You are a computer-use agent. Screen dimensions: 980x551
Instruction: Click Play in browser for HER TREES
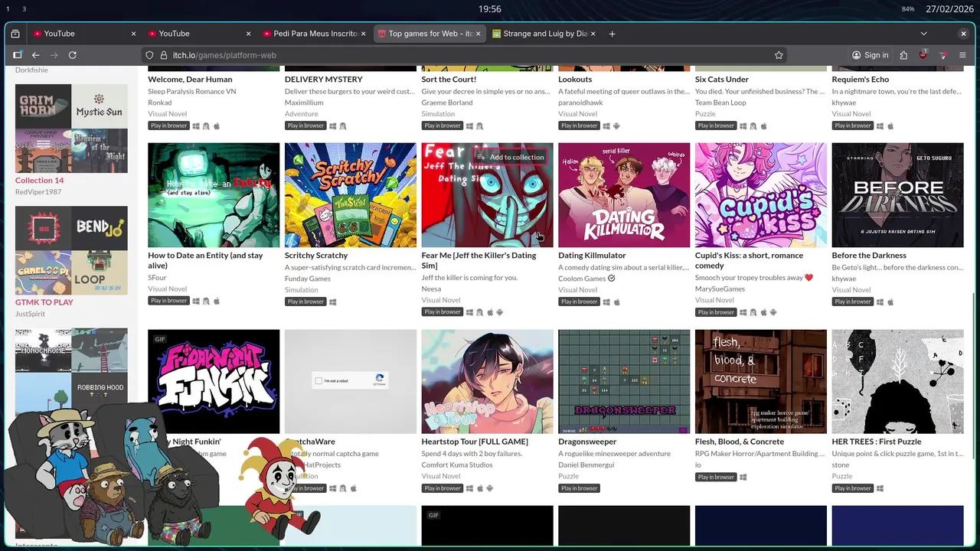853,488
